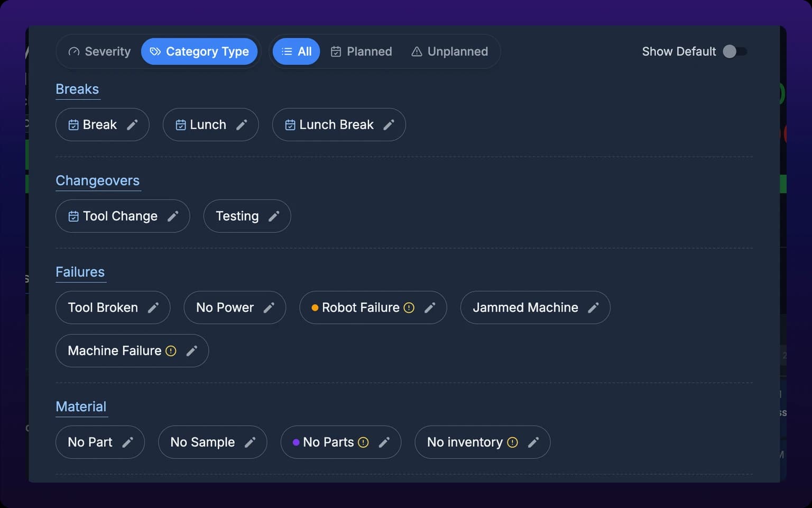The width and height of the screenshot is (812, 508).
Task: Click the No Sample label
Action: point(202,442)
